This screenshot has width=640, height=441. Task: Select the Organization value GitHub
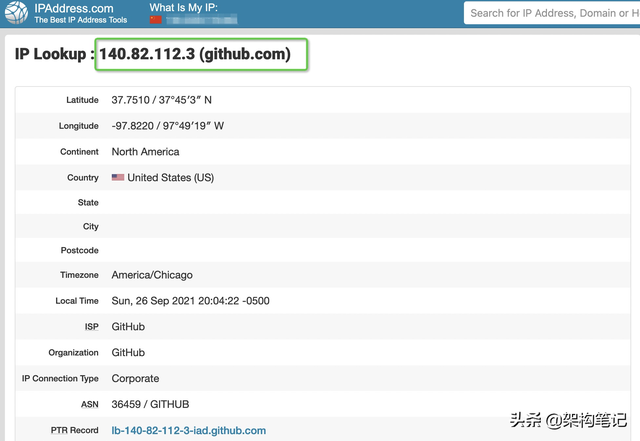128,352
